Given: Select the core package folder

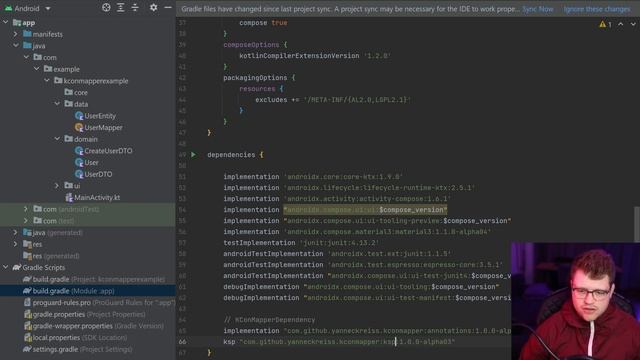Looking at the screenshot, I should click(76, 93).
